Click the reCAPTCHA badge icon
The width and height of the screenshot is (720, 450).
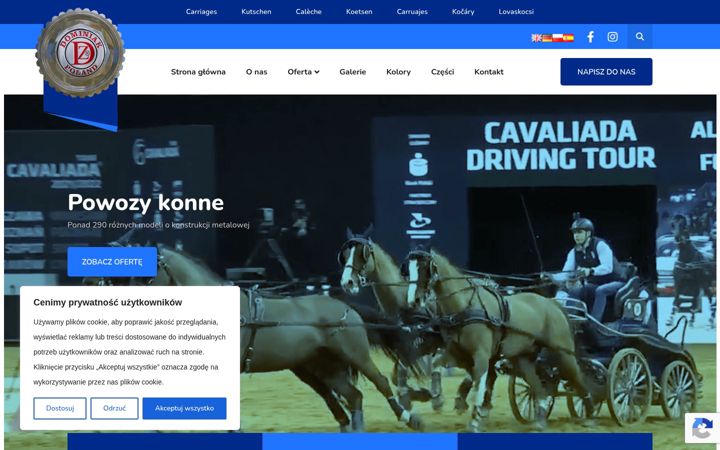tap(702, 428)
